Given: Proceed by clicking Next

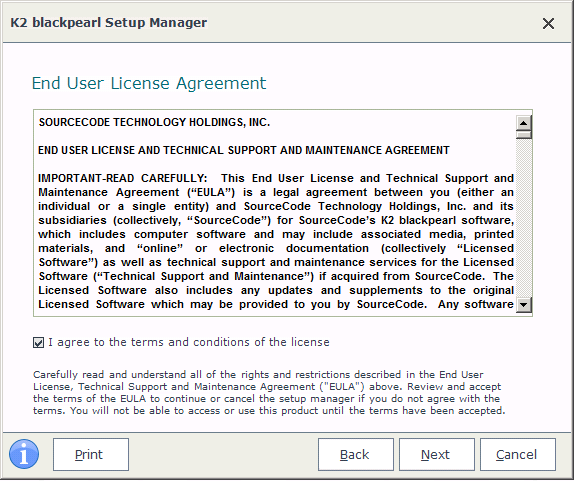Looking at the screenshot, I should click(437, 454).
